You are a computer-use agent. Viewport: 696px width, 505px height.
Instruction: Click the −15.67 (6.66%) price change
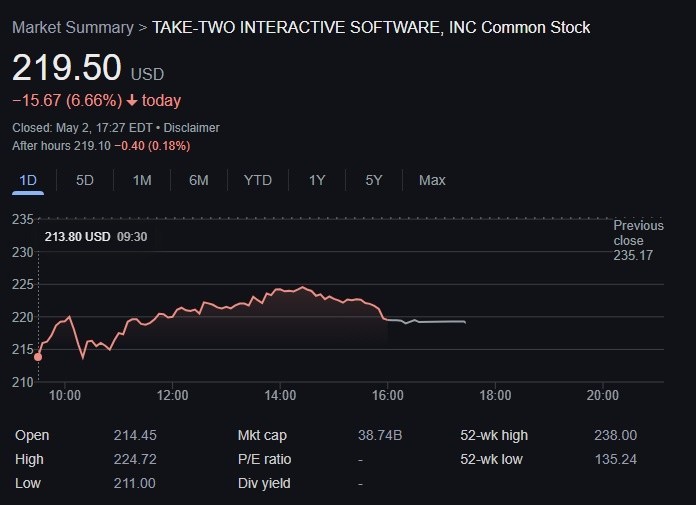tap(67, 101)
